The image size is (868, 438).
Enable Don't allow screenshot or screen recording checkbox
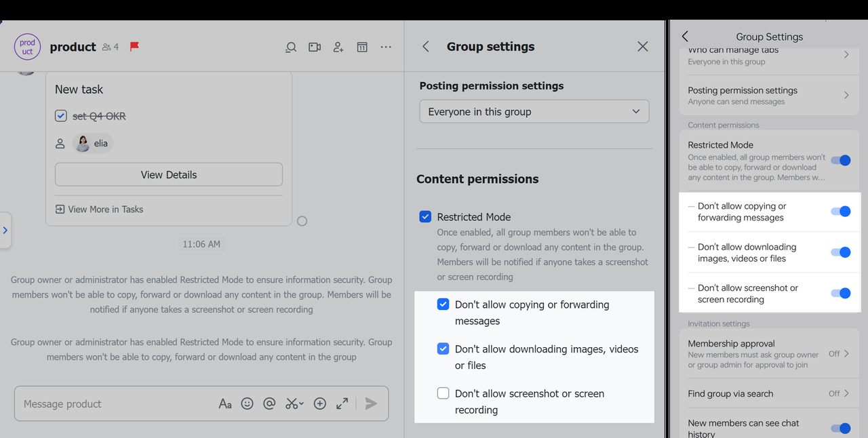pyautogui.click(x=443, y=393)
